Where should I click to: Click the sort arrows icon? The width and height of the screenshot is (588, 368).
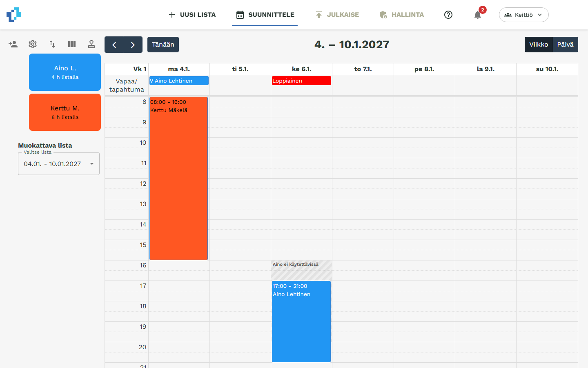52,44
